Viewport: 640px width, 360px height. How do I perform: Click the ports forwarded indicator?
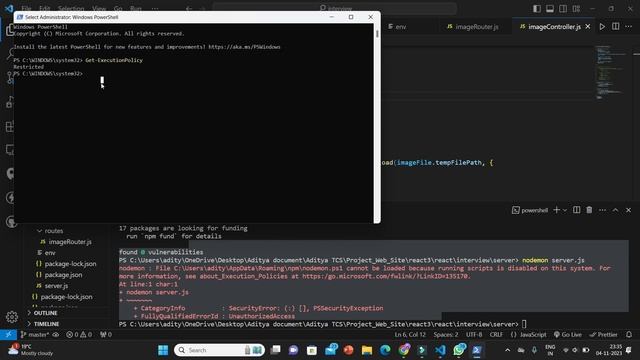pos(106,334)
